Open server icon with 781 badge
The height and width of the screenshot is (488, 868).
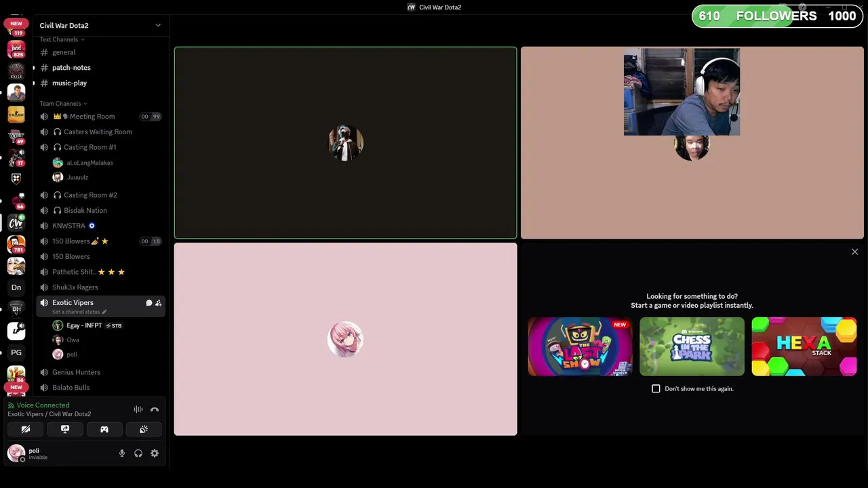pos(16,244)
